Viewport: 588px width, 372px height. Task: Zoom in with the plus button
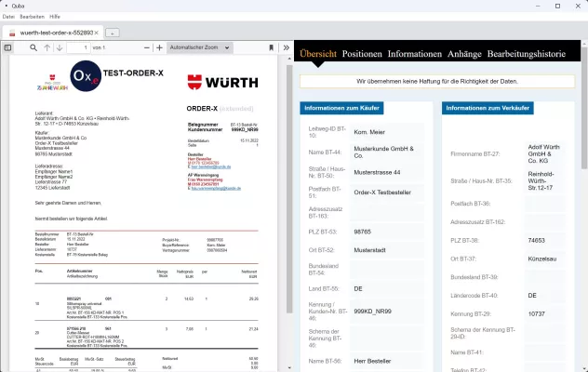point(159,47)
